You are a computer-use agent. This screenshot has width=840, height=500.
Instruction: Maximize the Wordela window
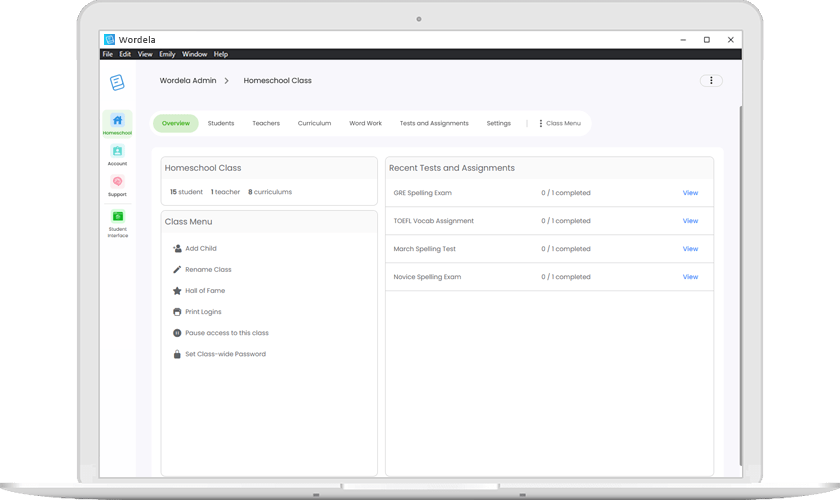[707, 40]
